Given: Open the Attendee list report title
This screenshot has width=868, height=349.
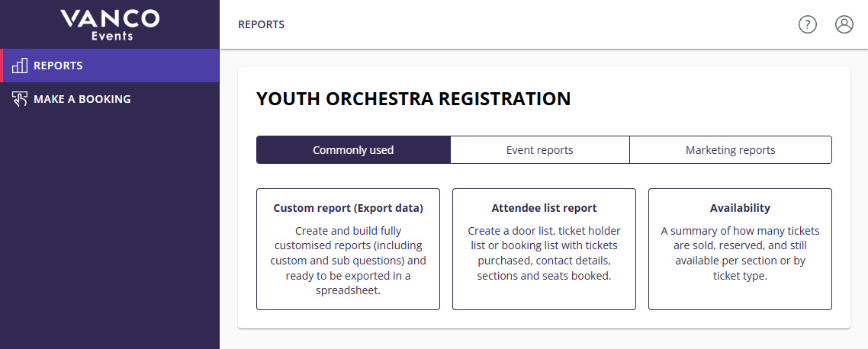Looking at the screenshot, I should 544,208.
